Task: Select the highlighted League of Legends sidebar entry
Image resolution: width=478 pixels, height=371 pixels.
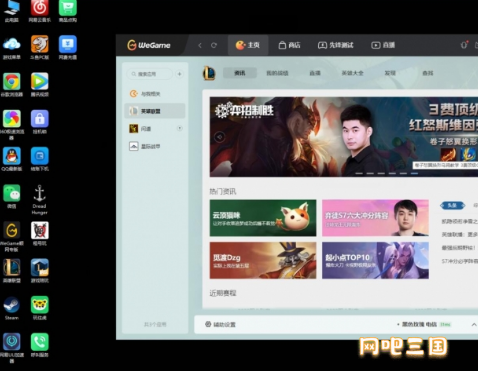Action: pyautogui.click(x=155, y=111)
